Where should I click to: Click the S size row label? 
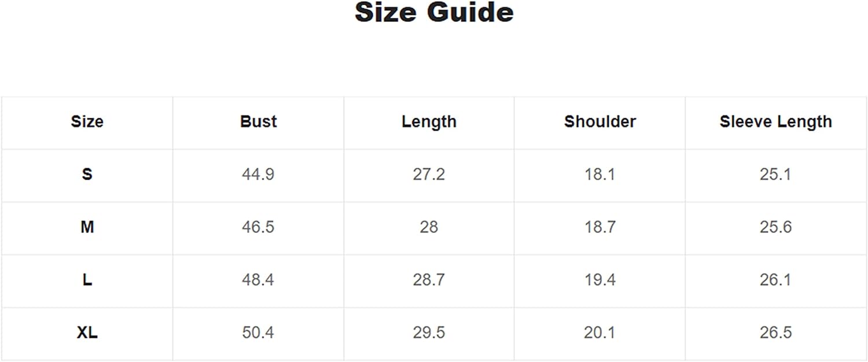87,174
